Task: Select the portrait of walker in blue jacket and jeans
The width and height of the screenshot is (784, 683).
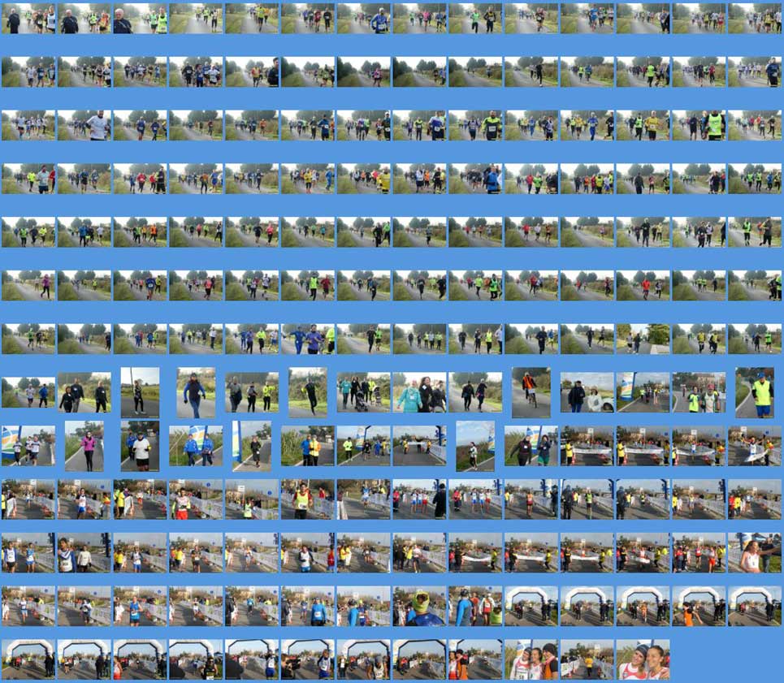Action: [x=196, y=392]
